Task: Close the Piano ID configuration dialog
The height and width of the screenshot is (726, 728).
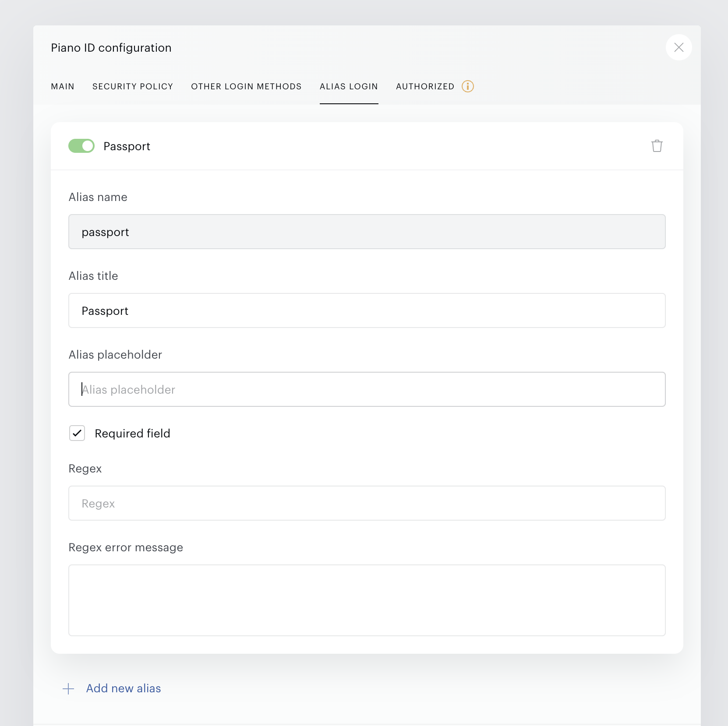Action: [x=679, y=47]
